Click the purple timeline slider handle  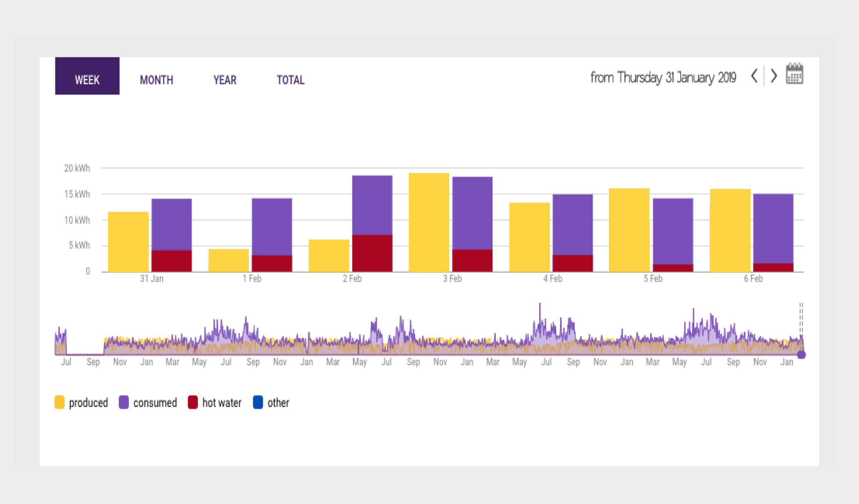pyautogui.click(x=801, y=355)
